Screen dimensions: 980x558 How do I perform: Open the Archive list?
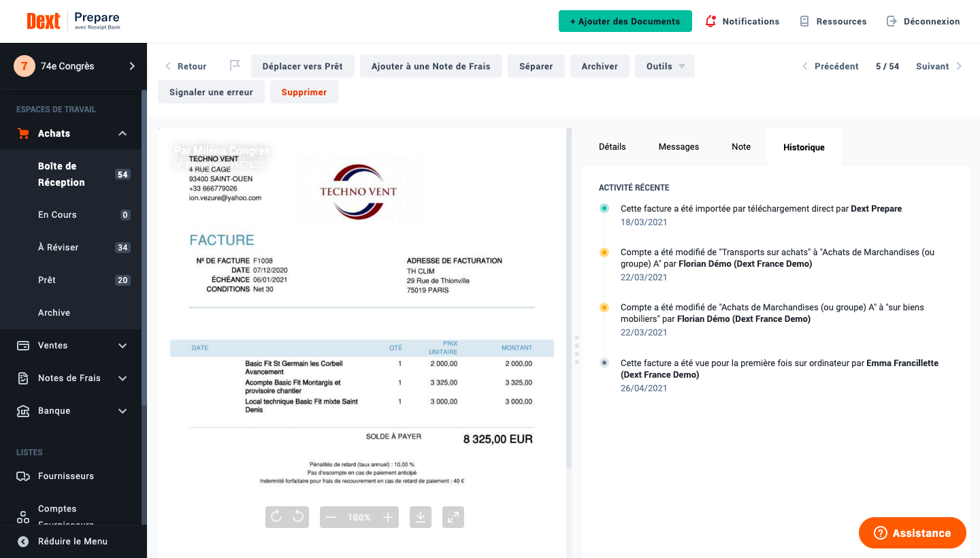(71, 313)
